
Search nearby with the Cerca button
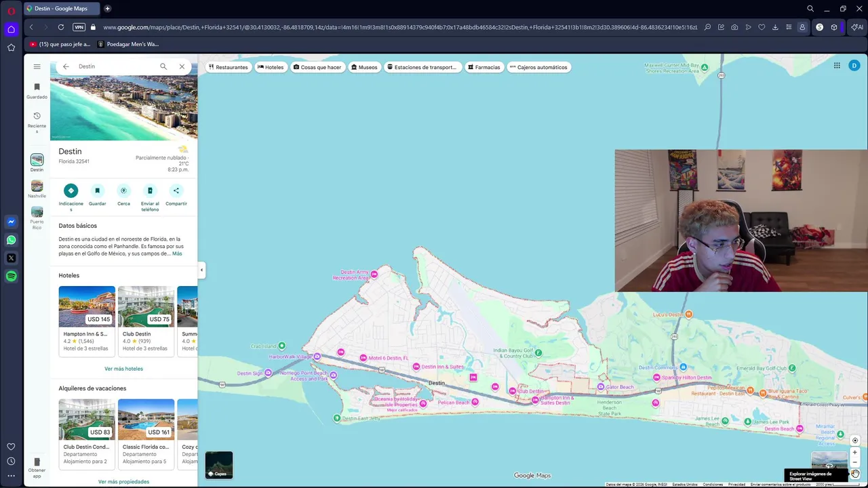click(x=123, y=195)
